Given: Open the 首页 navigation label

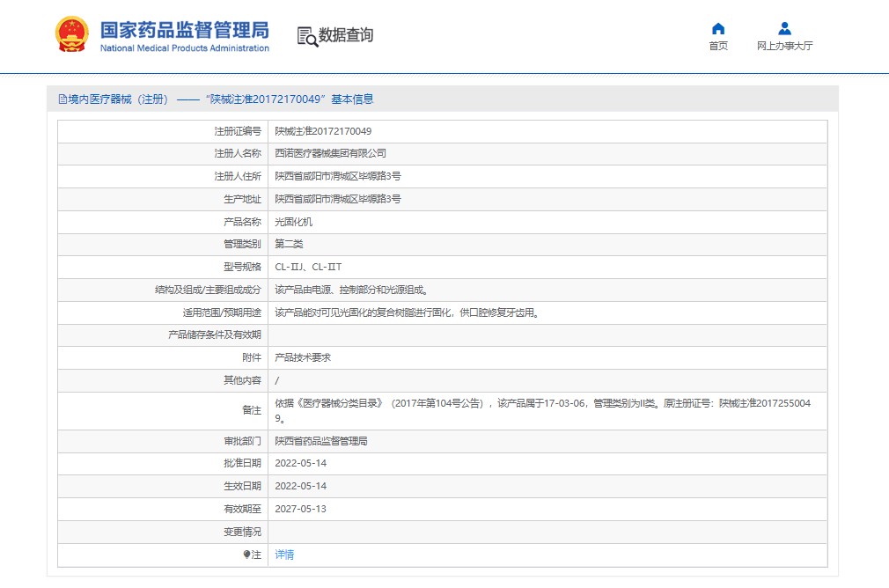Looking at the screenshot, I should pyautogui.click(x=718, y=46).
